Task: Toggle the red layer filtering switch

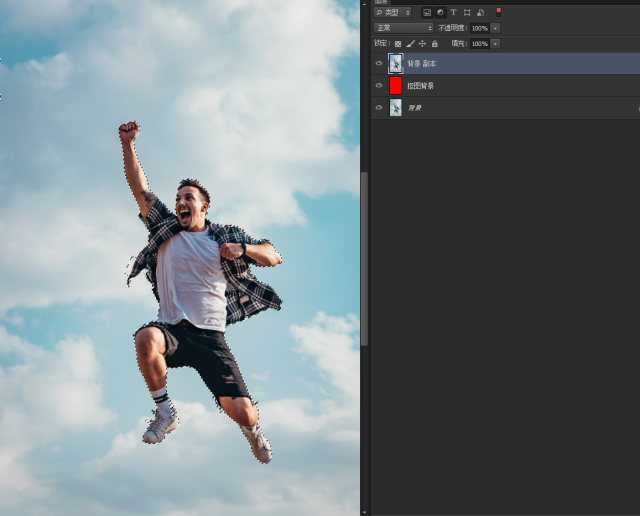Action: [x=498, y=12]
